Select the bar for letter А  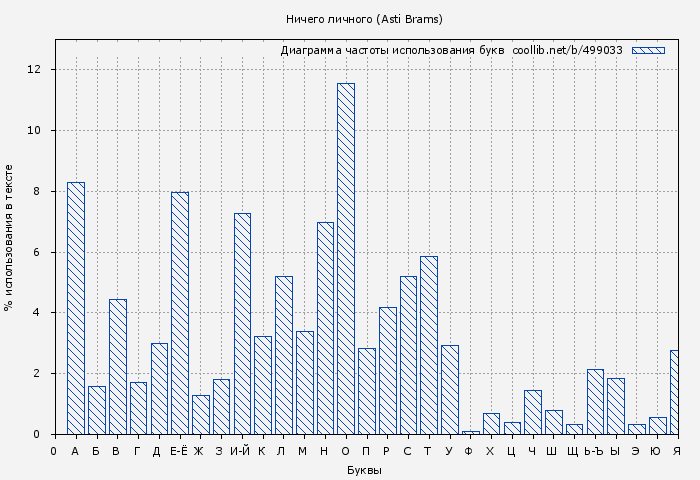(x=76, y=308)
